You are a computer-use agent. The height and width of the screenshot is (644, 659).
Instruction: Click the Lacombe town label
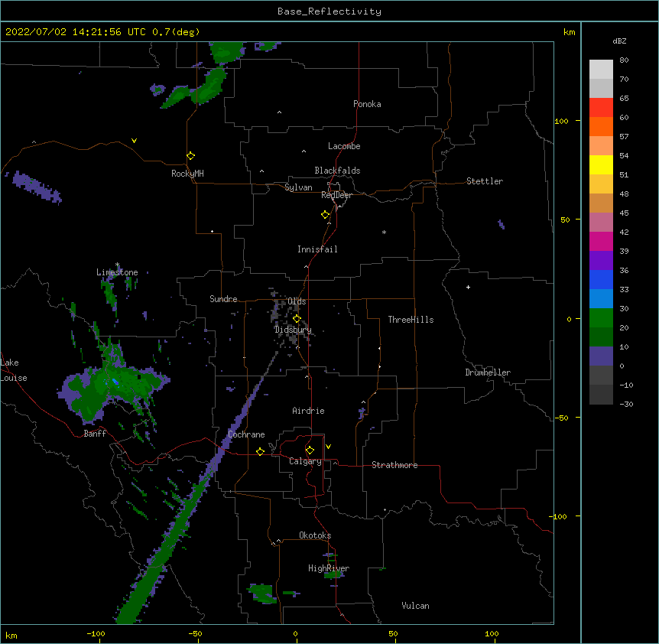click(344, 146)
